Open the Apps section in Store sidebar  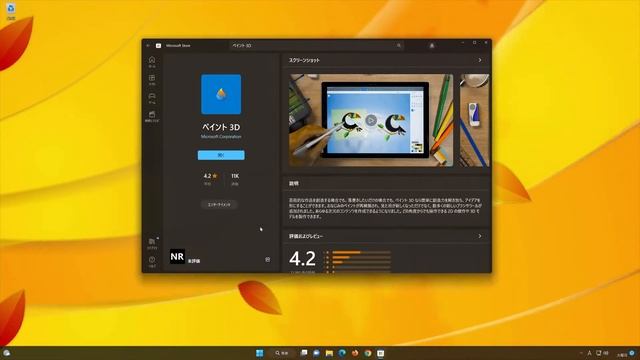[x=152, y=80]
